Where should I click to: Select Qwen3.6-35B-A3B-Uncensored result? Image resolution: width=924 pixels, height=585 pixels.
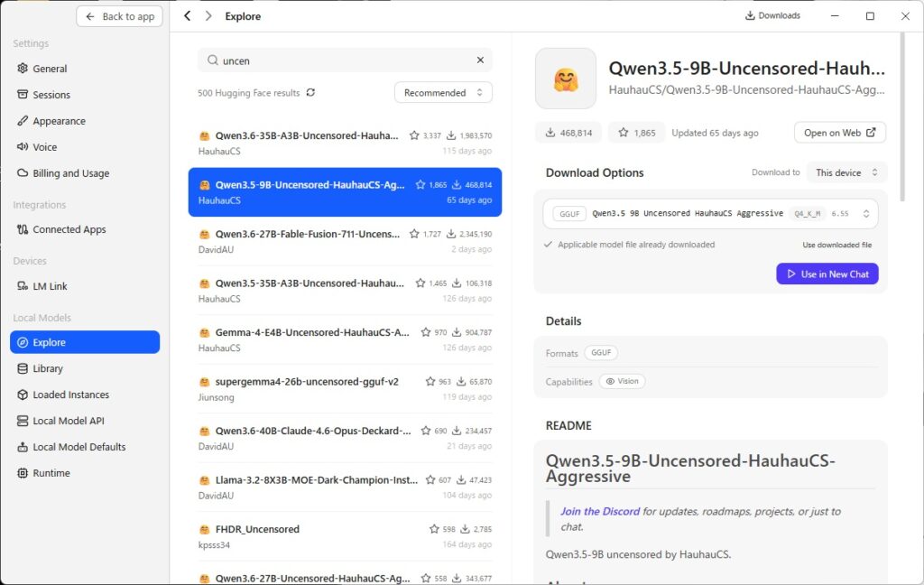[345, 143]
